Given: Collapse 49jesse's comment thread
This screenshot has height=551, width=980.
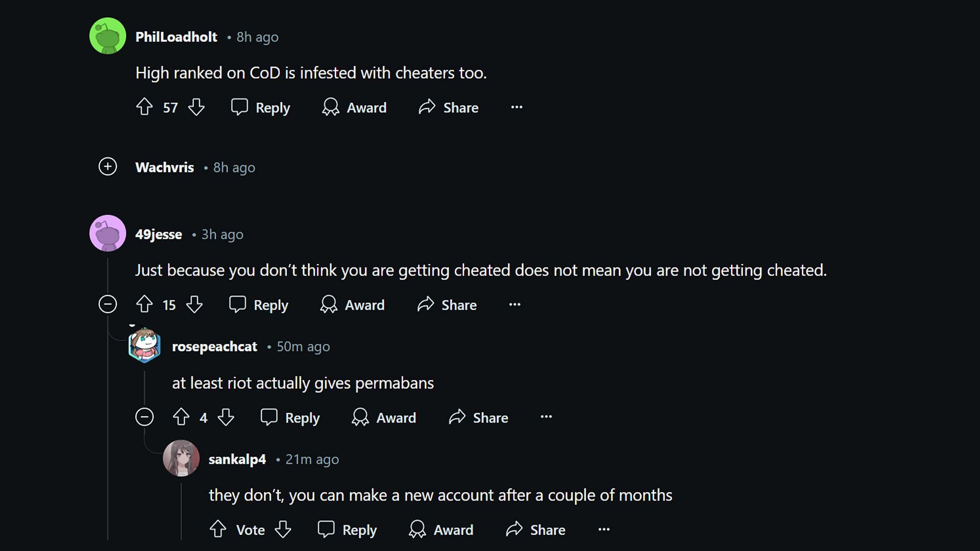Looking at the screenshot, I should [108, 305].
